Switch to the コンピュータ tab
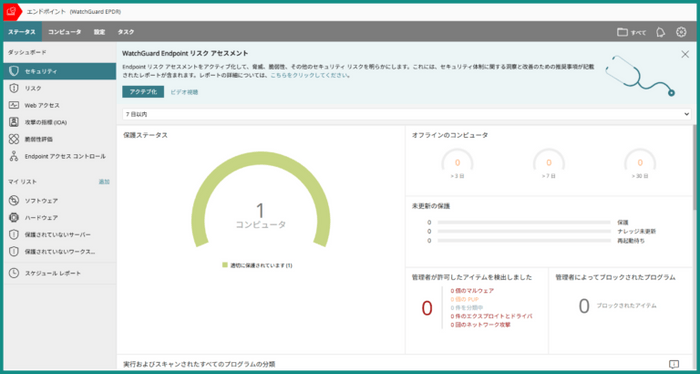 click(x=65, y=32)
